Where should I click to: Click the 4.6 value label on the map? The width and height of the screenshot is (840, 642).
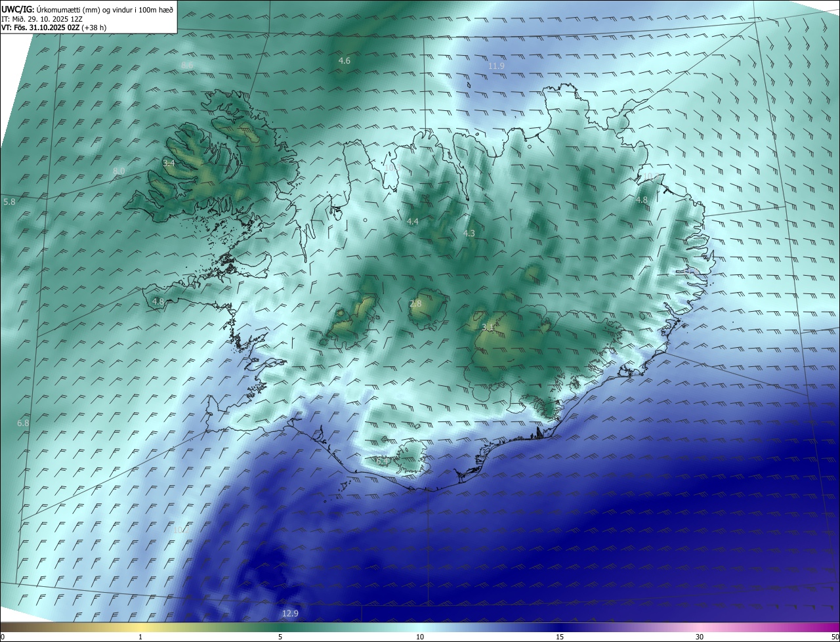click(x=344, y=60)
